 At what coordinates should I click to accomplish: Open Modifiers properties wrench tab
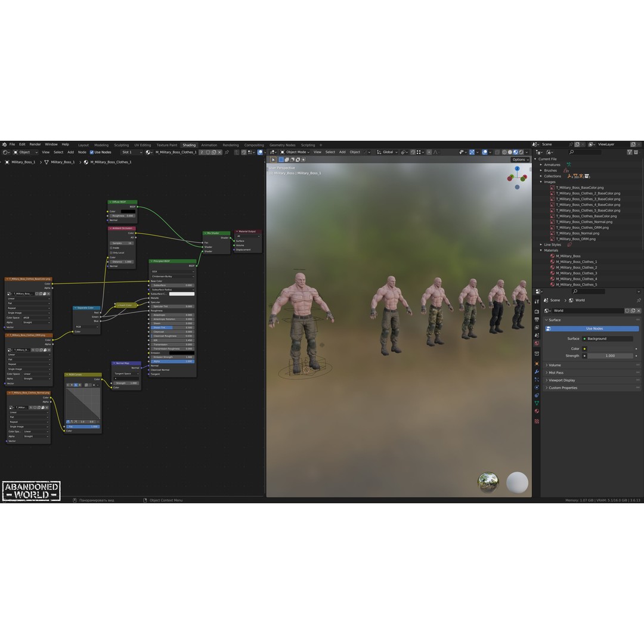pyautogui.click(x=537, y=371)
